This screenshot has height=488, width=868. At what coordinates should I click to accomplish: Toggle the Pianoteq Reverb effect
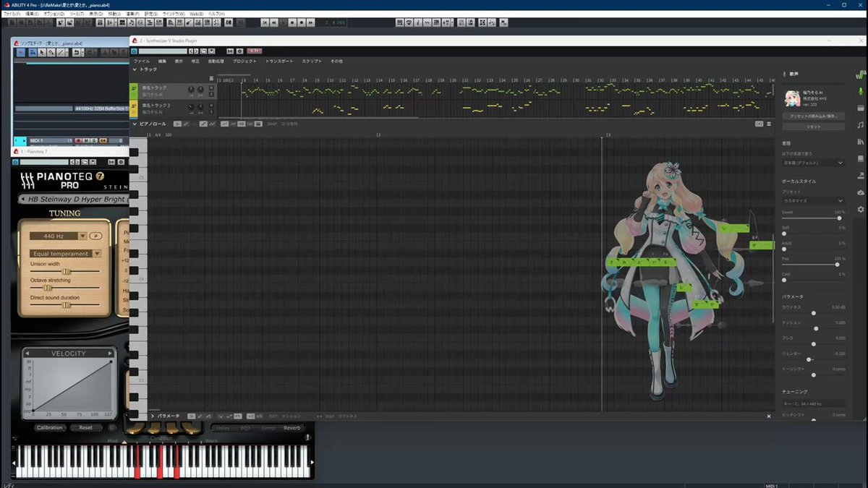pyautogui.click(x=292, y=428)
